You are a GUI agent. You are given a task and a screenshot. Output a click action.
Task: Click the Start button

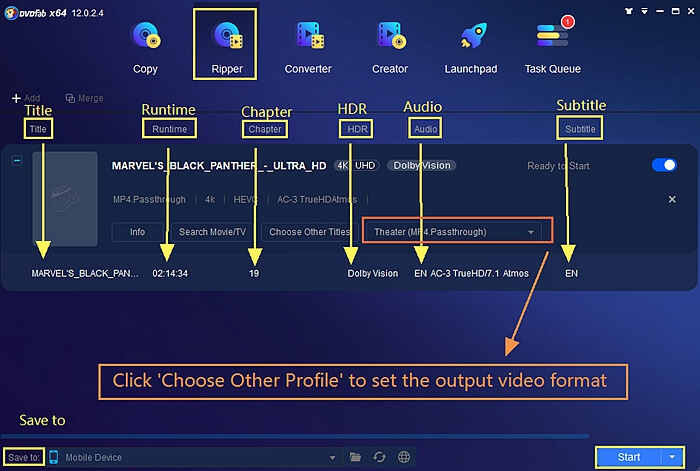click(x=629, y=457)
